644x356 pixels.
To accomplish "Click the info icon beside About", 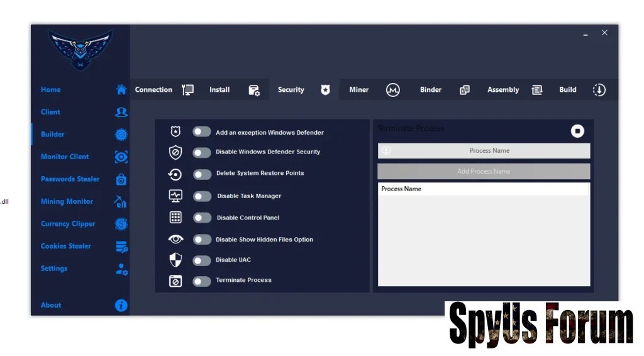I will point(121,306).
